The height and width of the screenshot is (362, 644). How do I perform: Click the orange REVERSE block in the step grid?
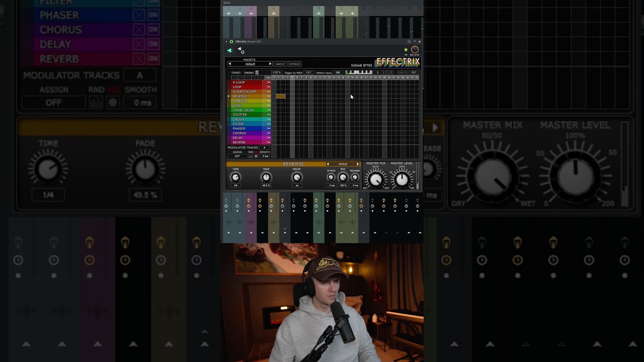(280, 96)
